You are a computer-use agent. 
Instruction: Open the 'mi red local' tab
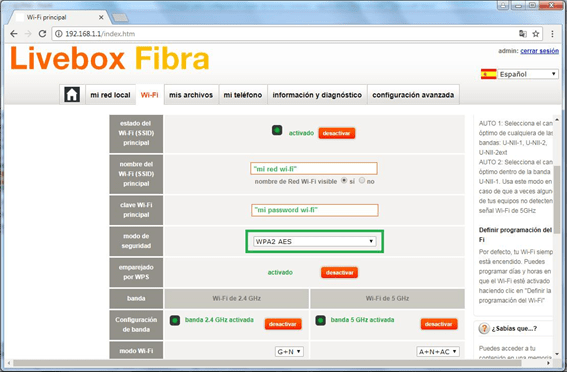point(110,95)
